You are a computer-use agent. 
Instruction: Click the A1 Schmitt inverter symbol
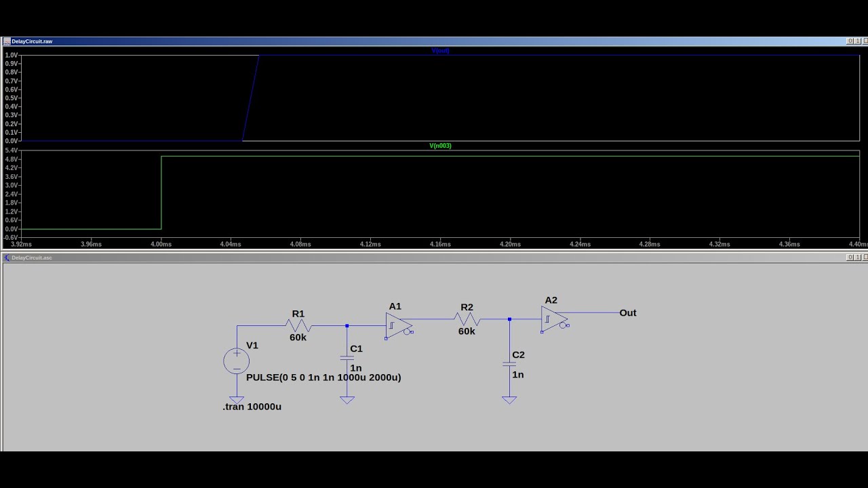coord(399,325)
